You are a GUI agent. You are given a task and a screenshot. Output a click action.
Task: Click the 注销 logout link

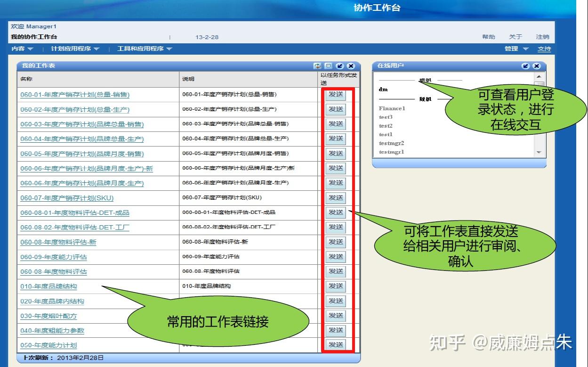[542, 37]
